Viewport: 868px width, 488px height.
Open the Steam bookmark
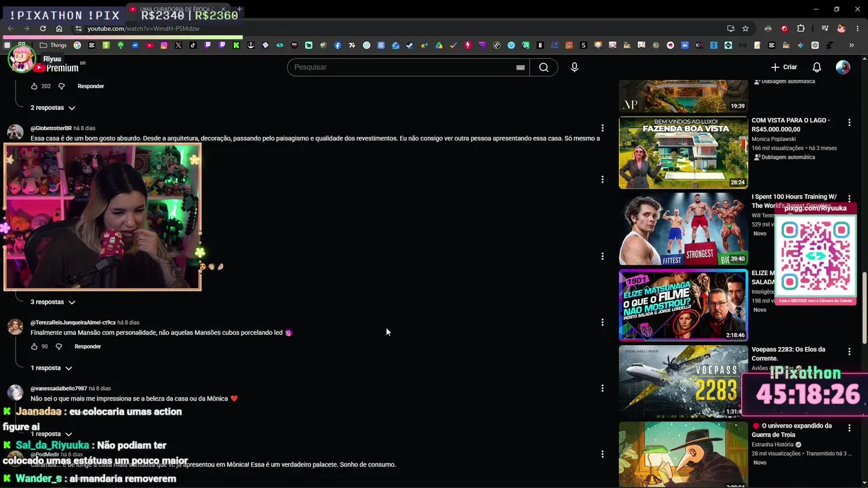410,45
